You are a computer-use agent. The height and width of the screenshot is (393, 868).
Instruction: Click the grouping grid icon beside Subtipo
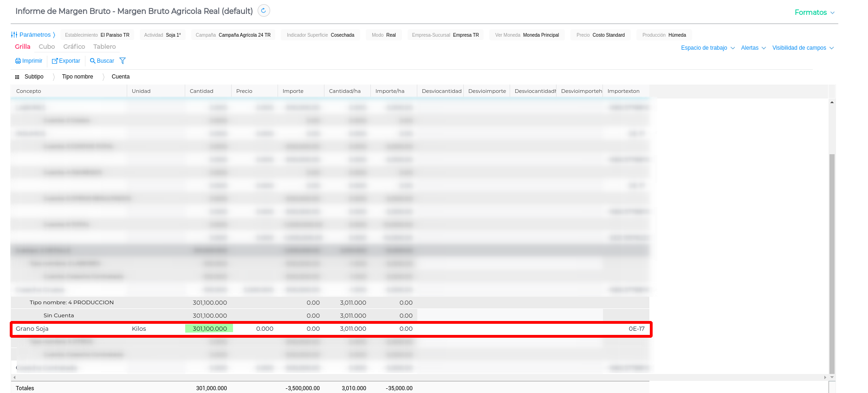(17, 77)
